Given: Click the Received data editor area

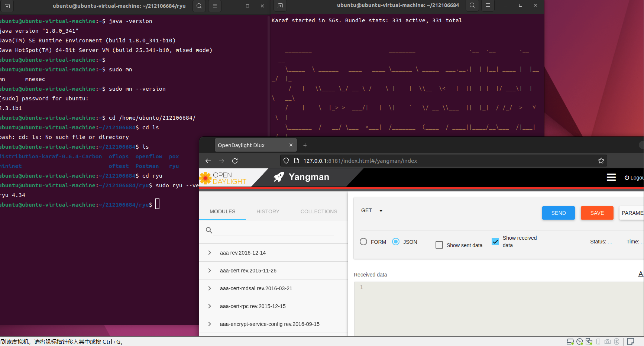Looking at the screenshot, I should click(x=499, y=309).
